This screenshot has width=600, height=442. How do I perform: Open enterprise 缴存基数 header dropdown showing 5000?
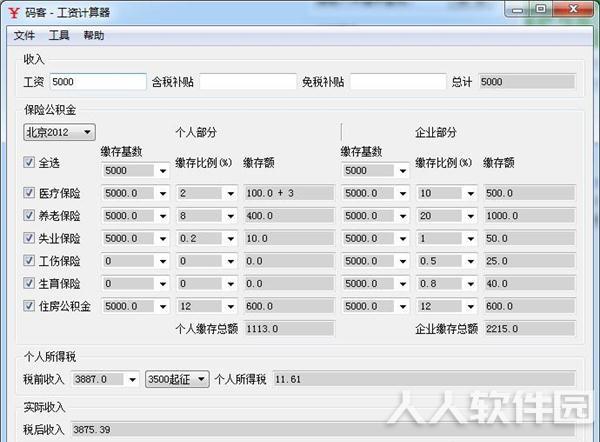(x=375, y=171)
